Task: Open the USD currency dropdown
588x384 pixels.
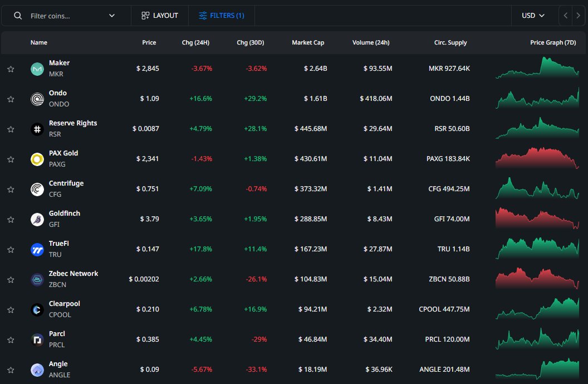Action: (533, 16)
